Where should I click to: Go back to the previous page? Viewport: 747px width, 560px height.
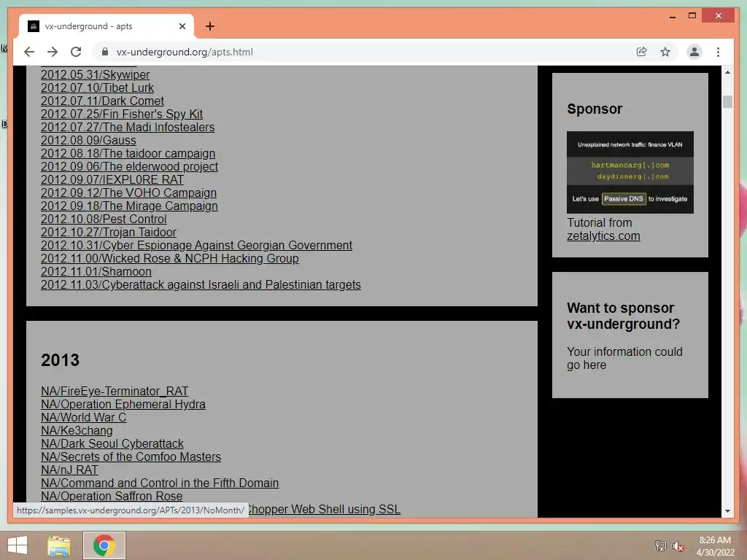[29, 52]
